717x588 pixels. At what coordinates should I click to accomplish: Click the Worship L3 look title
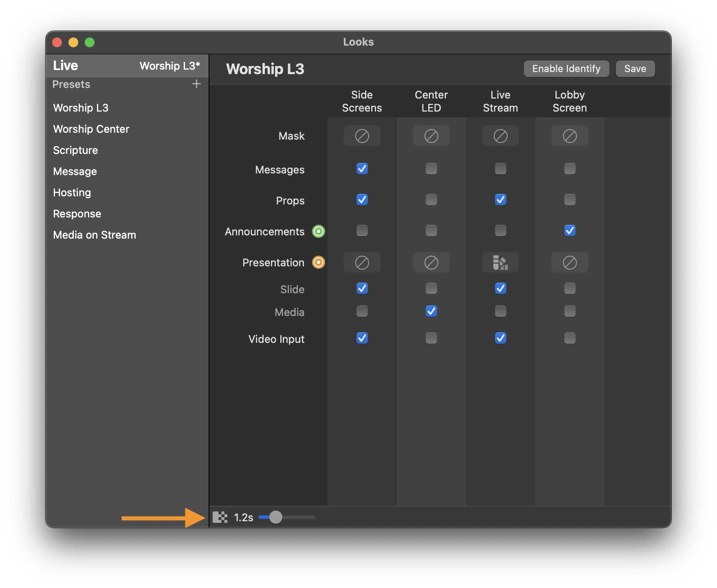tap(265, 69)
